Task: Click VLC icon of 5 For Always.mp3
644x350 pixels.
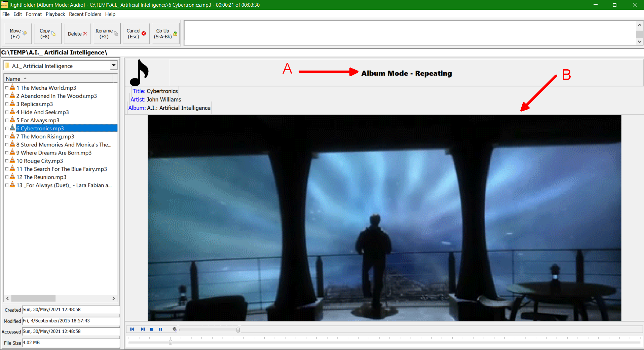Action: [12, 120]
